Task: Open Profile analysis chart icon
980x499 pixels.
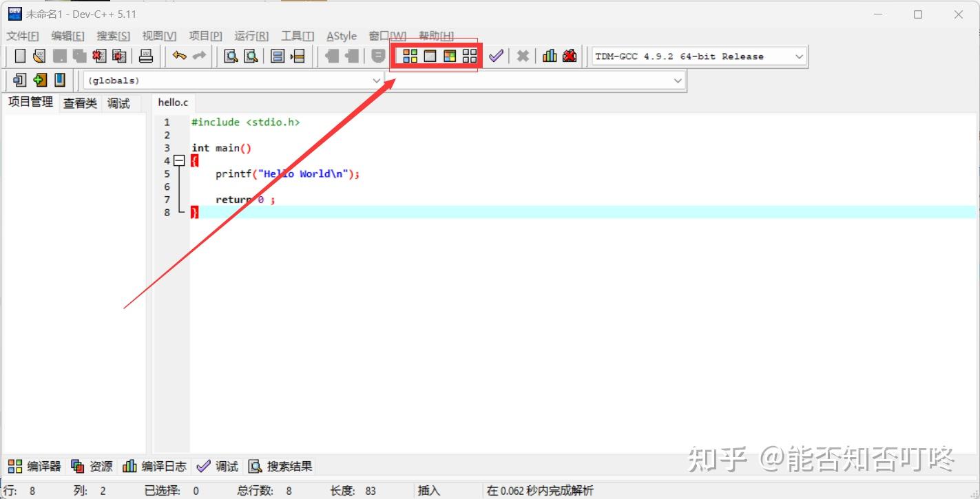Action: [550, 56]
